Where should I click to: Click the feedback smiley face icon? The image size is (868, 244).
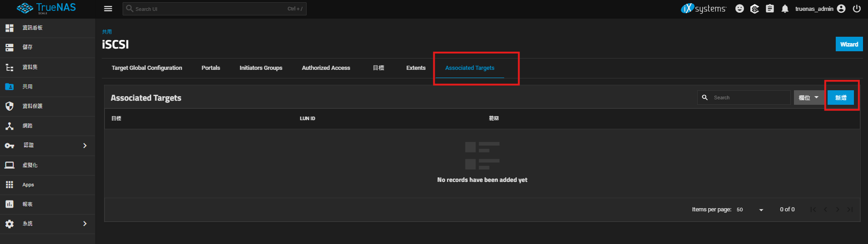tap(739, 9)
